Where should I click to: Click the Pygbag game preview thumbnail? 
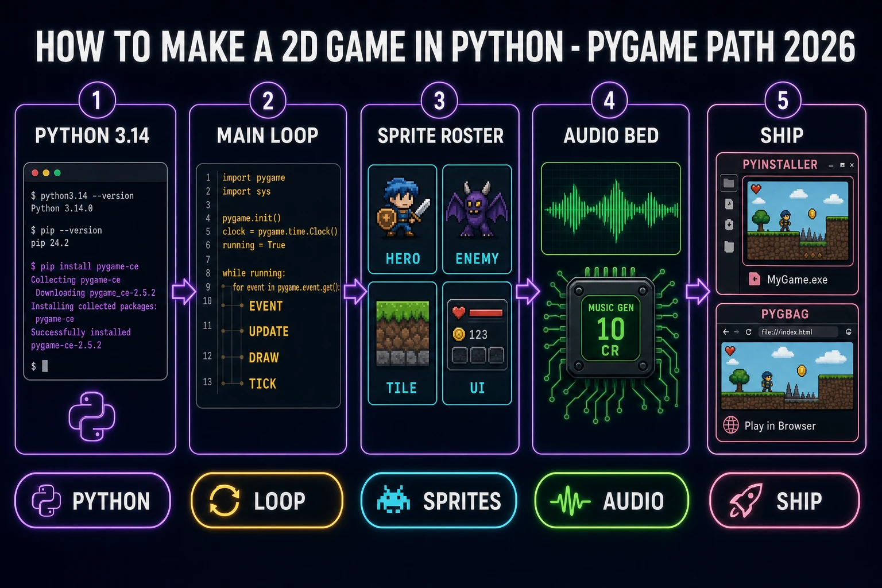(787, 376)
